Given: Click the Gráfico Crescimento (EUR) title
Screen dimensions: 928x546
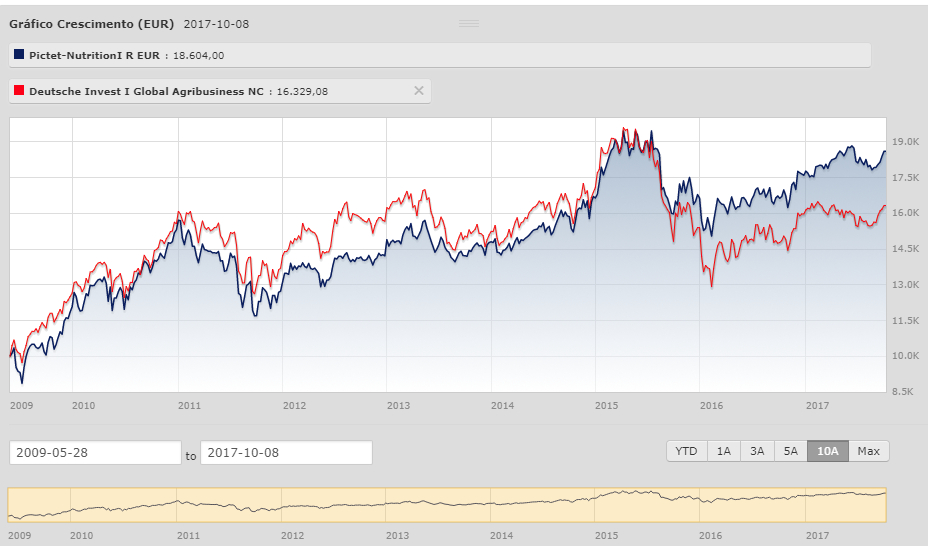Looking at the screenshot, I should coord(92,22).
